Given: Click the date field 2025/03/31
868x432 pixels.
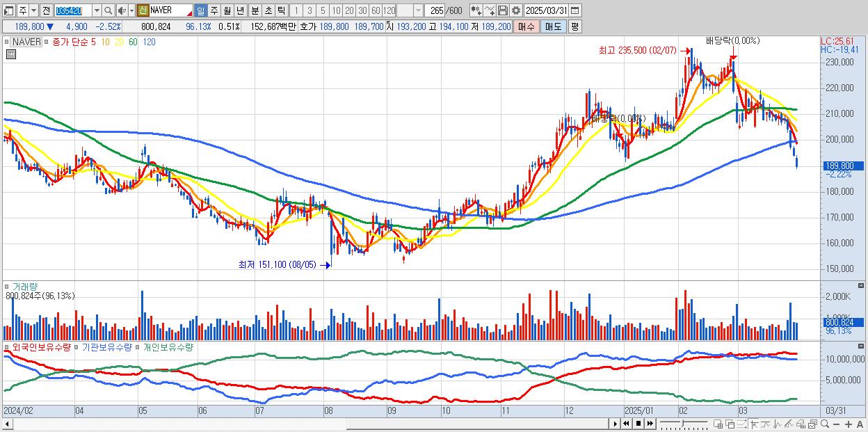Looking at the screenshot, I should pos(546,10).
